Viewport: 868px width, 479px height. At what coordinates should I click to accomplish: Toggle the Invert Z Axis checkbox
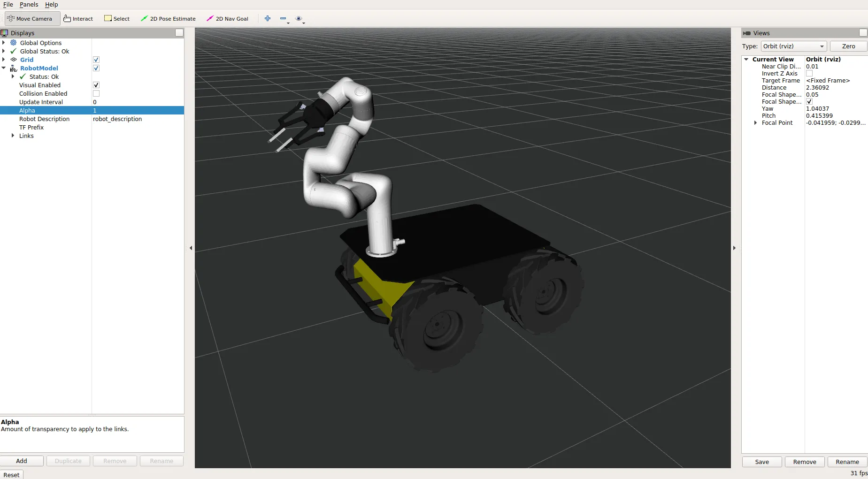[809, 74]
